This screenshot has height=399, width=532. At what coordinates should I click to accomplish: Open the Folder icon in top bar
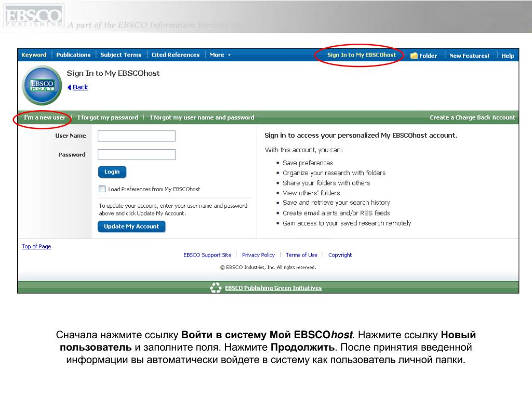[x=414, y=56]
